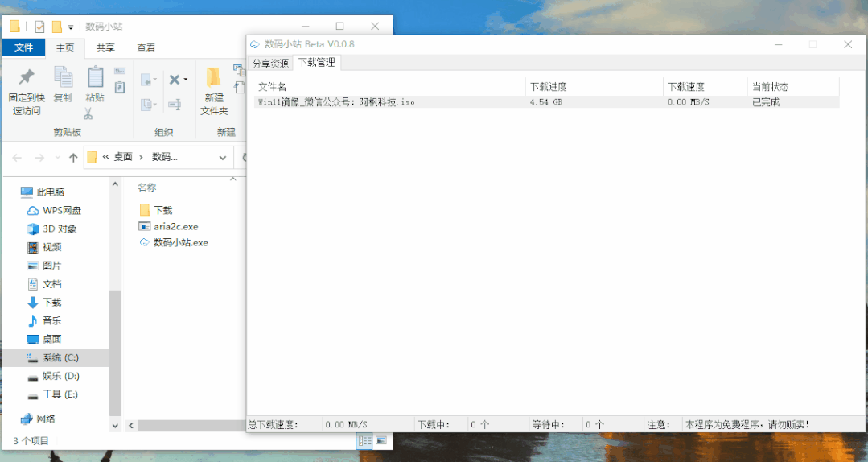
Task: Switch to the 分享资源 tab
Action: 270,64
